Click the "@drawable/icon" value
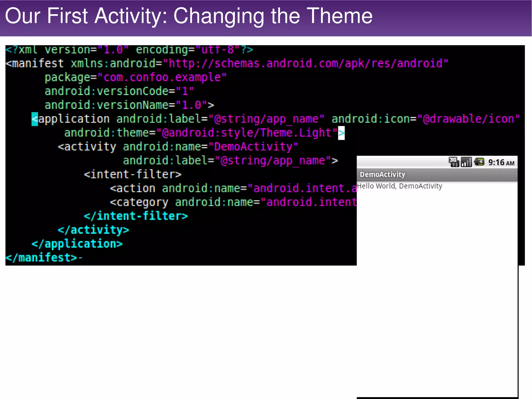The width and height of the screenshot is (532, 399). [x=469, y=119]
